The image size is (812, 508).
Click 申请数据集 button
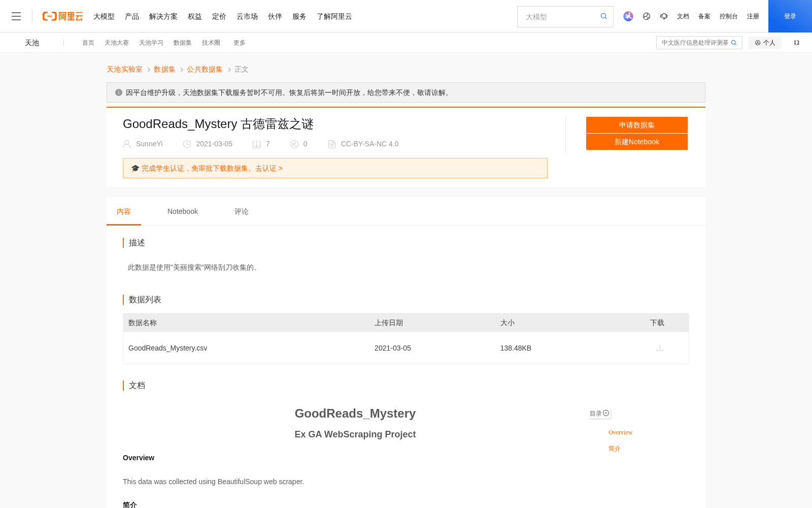click(x=637, y=125)
